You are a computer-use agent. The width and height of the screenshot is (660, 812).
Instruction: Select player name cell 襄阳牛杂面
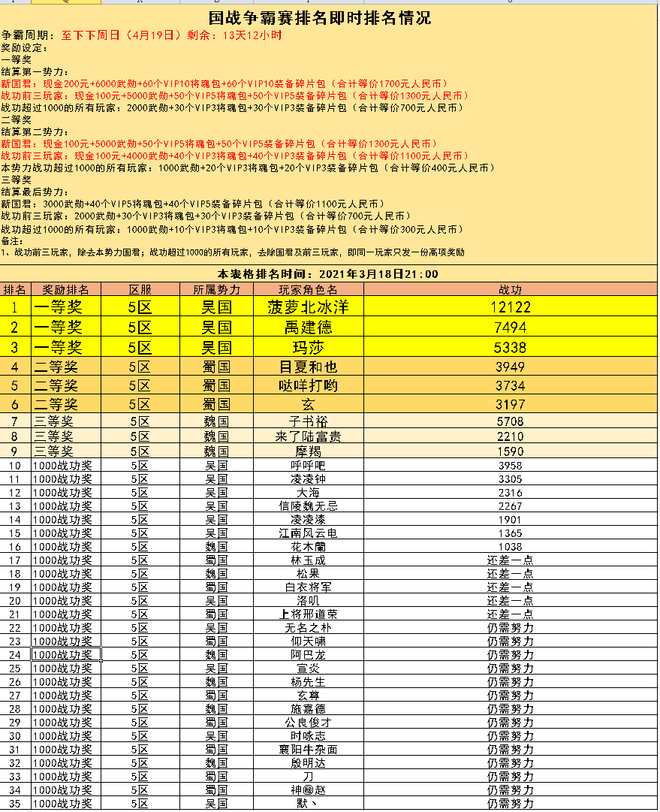pyautogui.click(x=309, y=749)
